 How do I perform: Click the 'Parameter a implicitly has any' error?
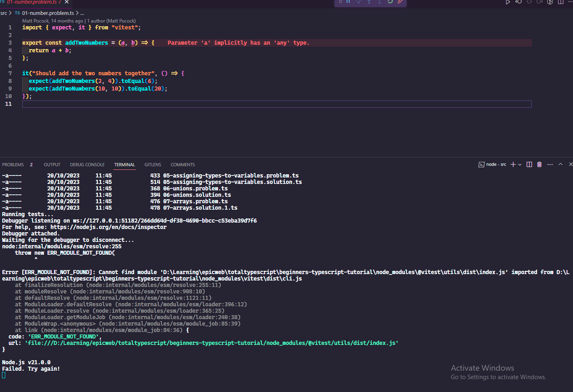(x=239, y=43)
